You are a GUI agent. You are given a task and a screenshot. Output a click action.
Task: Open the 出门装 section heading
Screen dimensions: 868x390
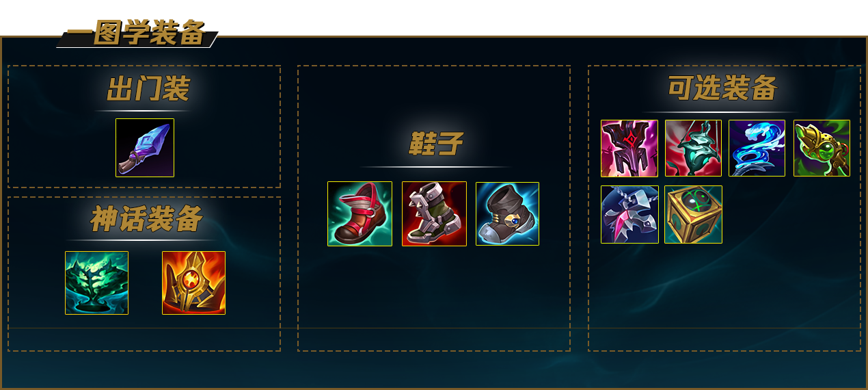click(148, 89)
